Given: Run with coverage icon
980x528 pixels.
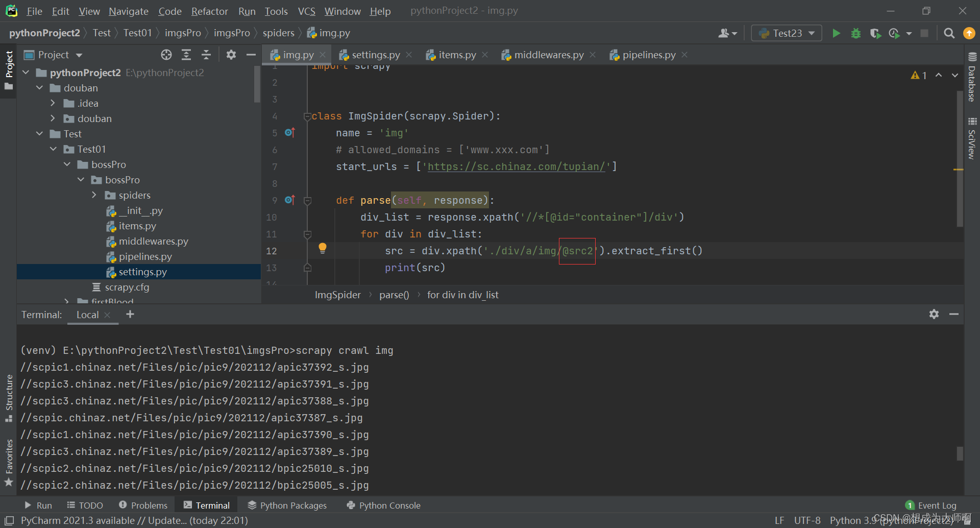Looking at the screenshot, I should point(875,33).
